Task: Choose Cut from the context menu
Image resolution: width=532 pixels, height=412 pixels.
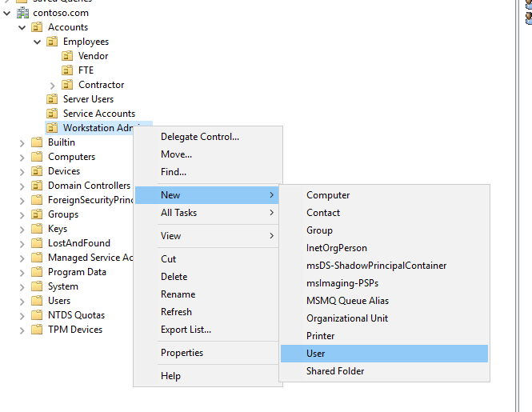Action: (207, 259)
